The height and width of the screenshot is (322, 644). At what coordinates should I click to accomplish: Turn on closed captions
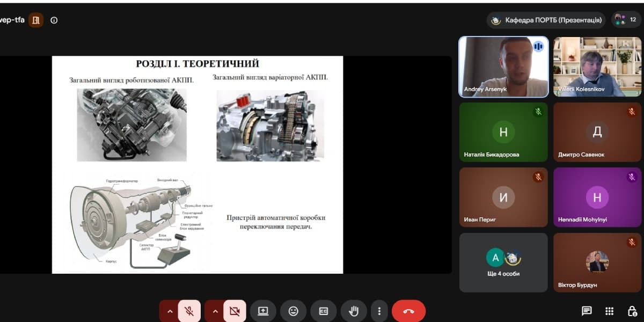coord(324,311)
